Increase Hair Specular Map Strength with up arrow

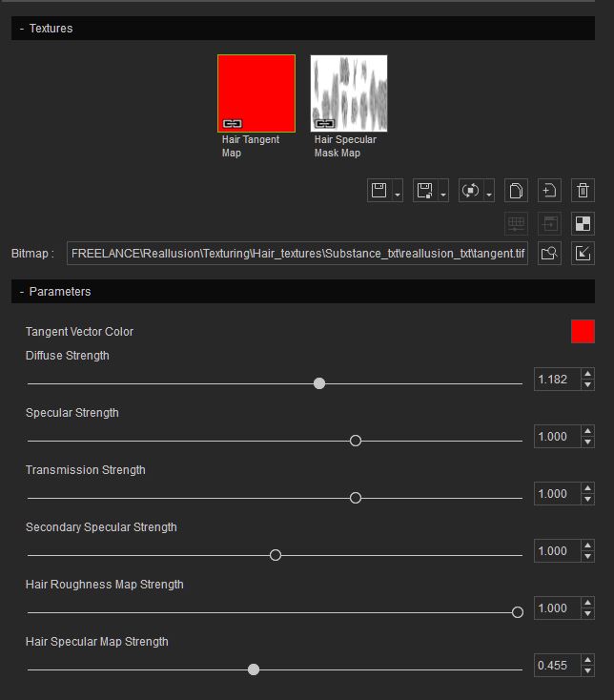click(x=587, y=660)
